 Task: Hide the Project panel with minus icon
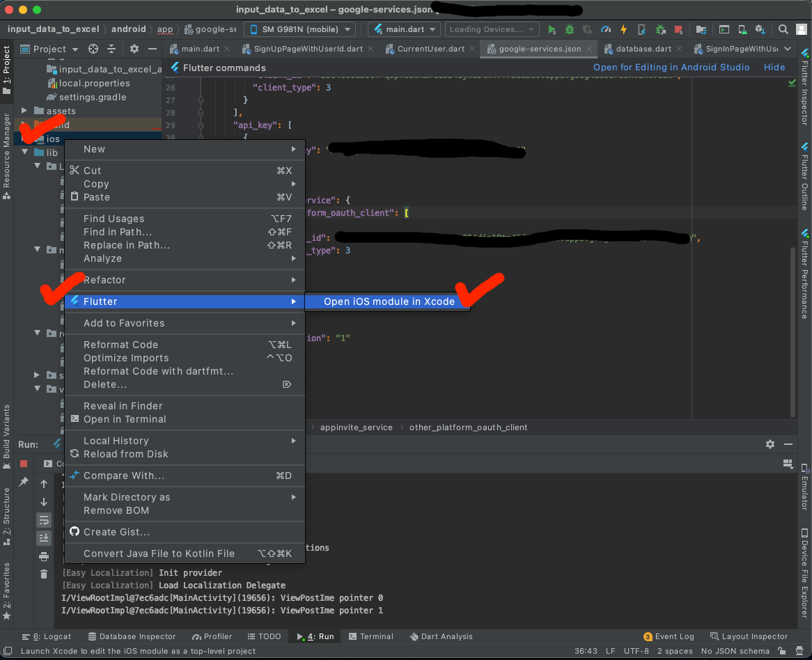[153, 49]
